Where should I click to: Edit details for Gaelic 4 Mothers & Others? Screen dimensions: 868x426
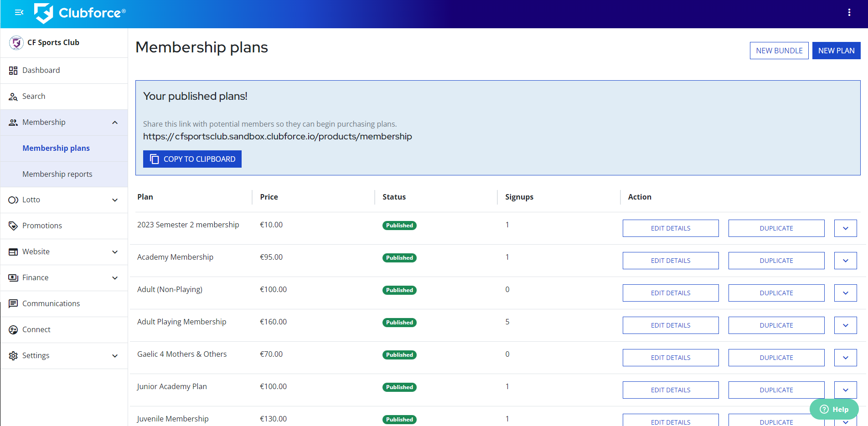click(671, 358)
